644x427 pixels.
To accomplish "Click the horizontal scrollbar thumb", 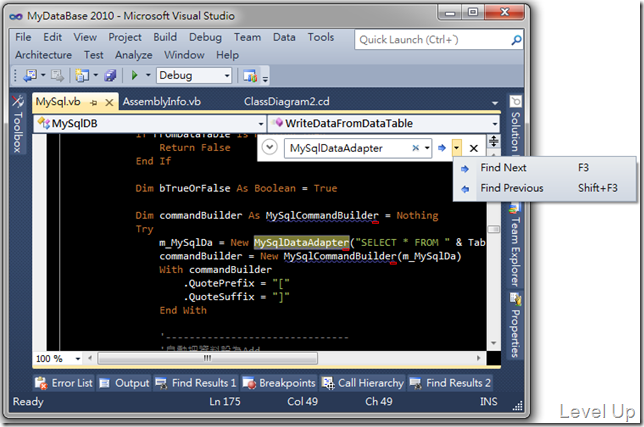I will pyautogui.click(x=207, y=358).
